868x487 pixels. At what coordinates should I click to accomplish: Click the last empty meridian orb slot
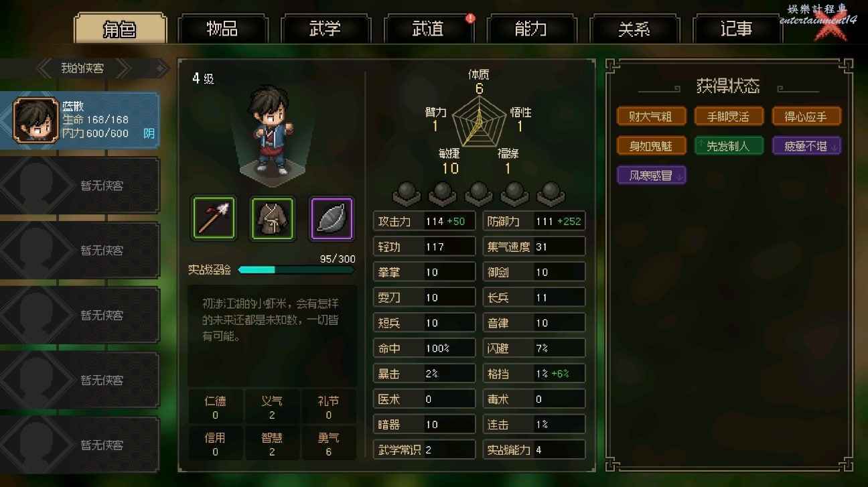coord(551,193)
